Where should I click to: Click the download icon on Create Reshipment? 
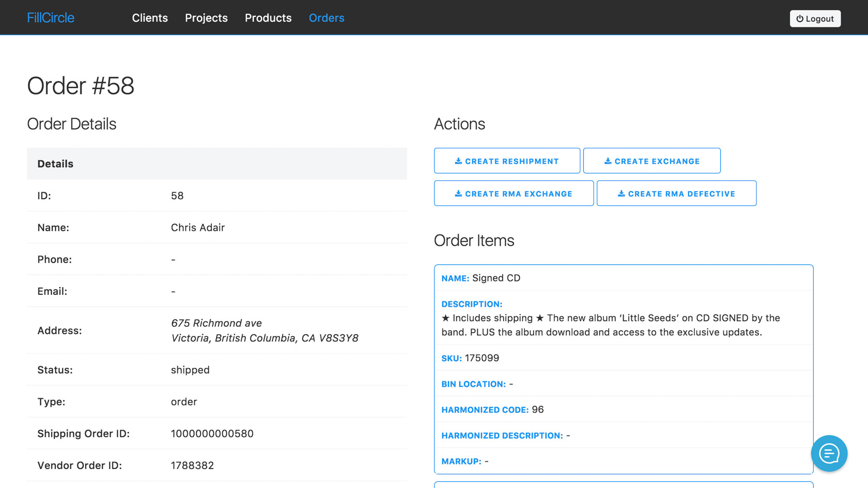[x=458, y=161]
